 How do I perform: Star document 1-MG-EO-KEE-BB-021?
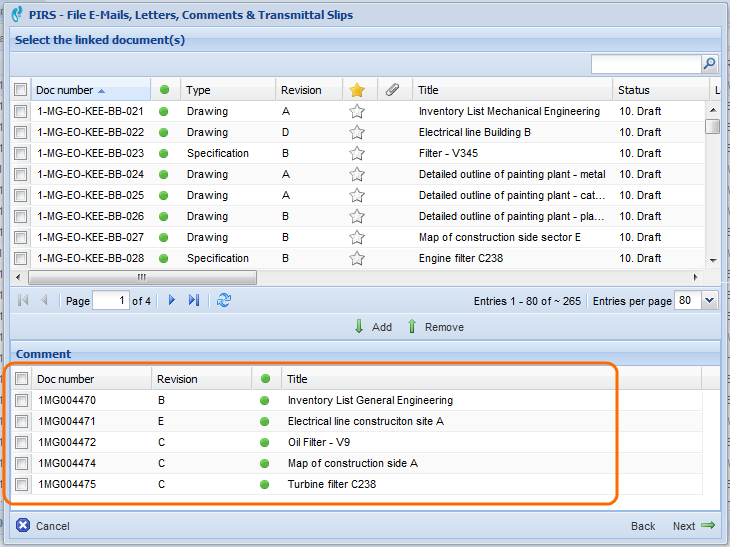(357, 111)
